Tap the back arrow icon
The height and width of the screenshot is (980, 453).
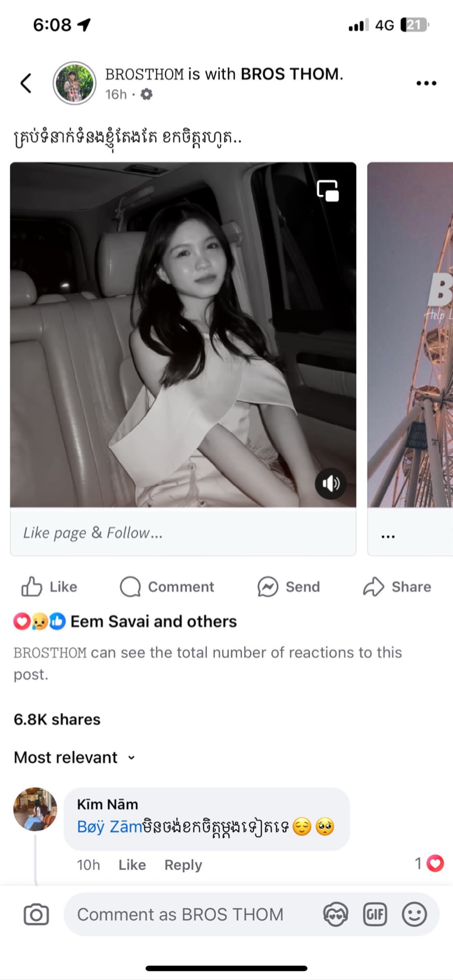coord(26,83)
